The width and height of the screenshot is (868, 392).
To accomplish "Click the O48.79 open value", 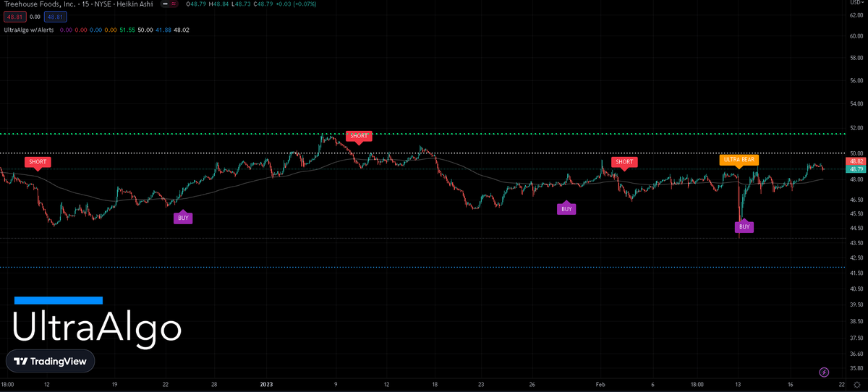I will [x=196, y=4].
